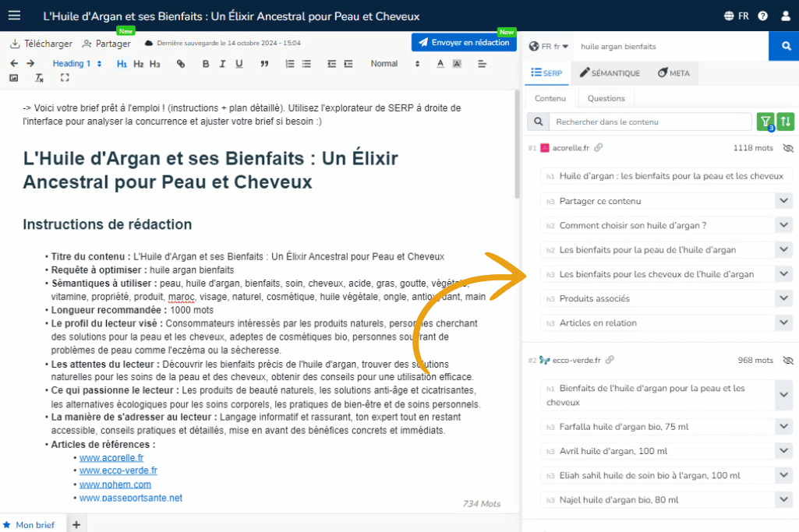Open the SERP filter funnel button

coord(765,122)
